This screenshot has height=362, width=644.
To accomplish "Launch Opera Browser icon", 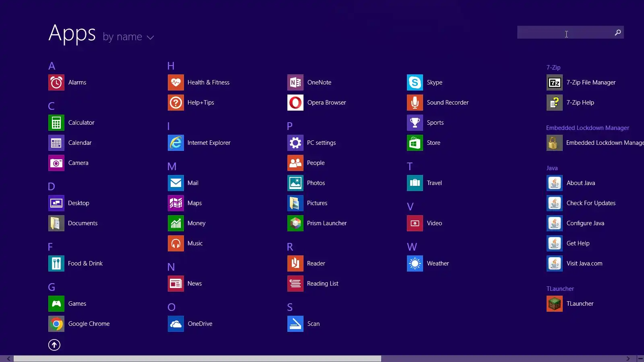I will pyautogui.click(x=295, y=103).
